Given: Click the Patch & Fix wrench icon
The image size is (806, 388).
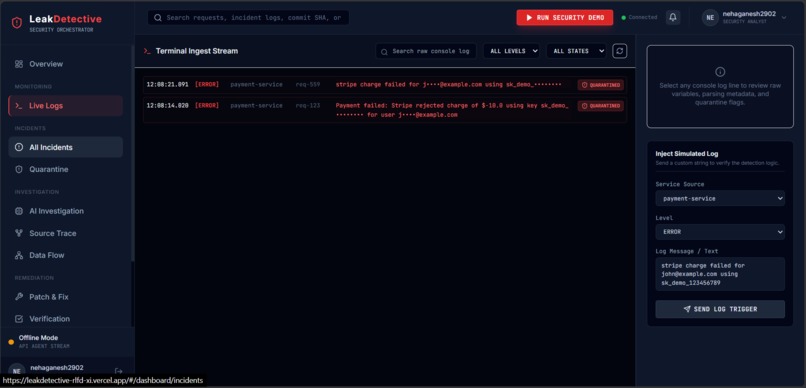Looking at the screenshot, I should [19, 297].
